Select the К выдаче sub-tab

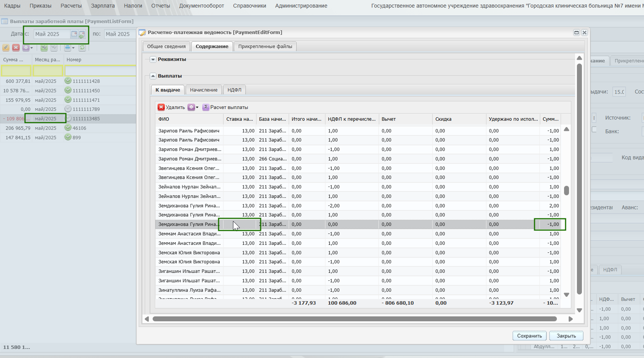pos(167,90)
